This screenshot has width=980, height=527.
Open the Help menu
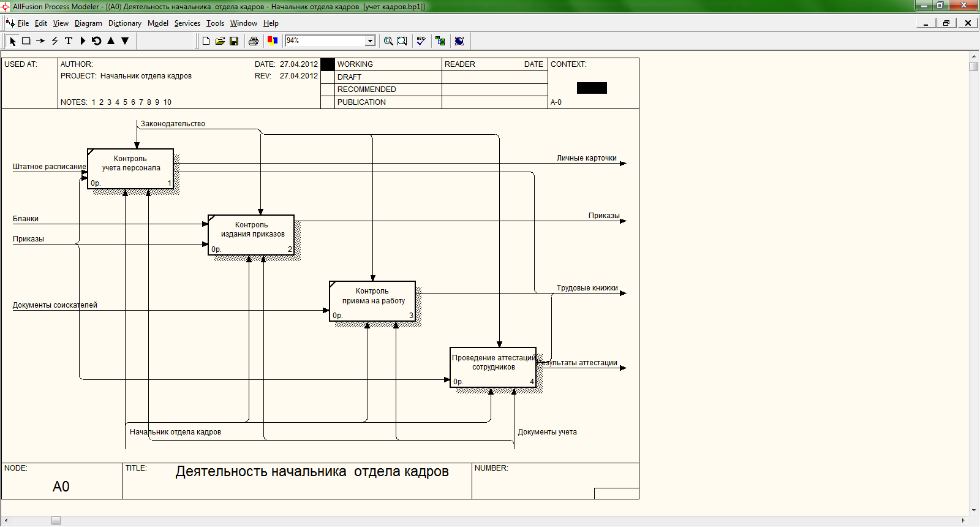click(x=271, y=23)
